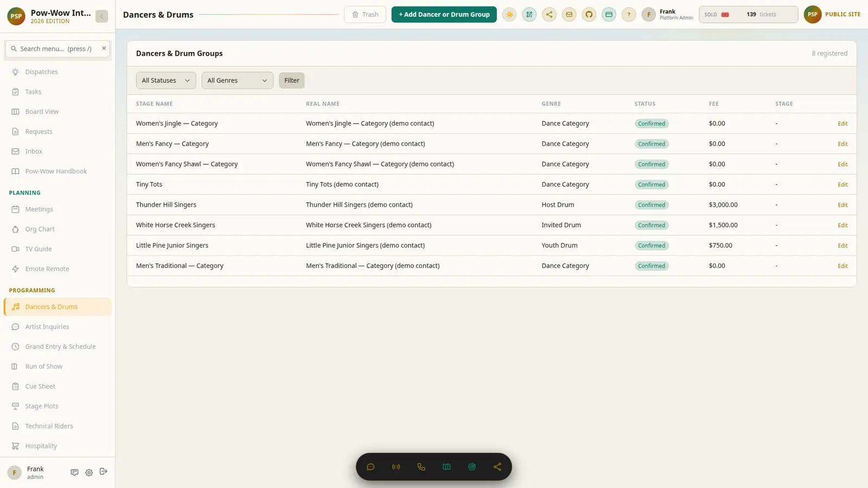The height and width of the screenshot is (488, 868).
Task: Click the phone call icon in floating dock
Action: pyautogui.click(x=422, y=467)
